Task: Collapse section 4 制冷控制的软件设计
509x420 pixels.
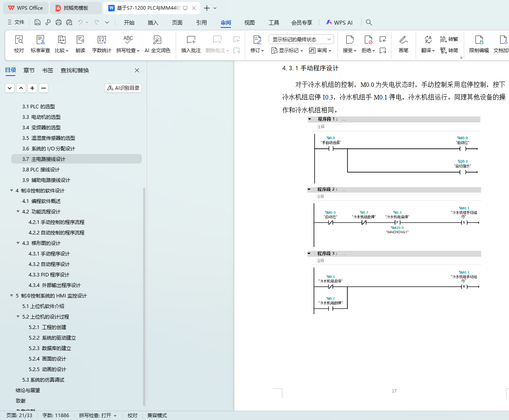Action: 12,190
